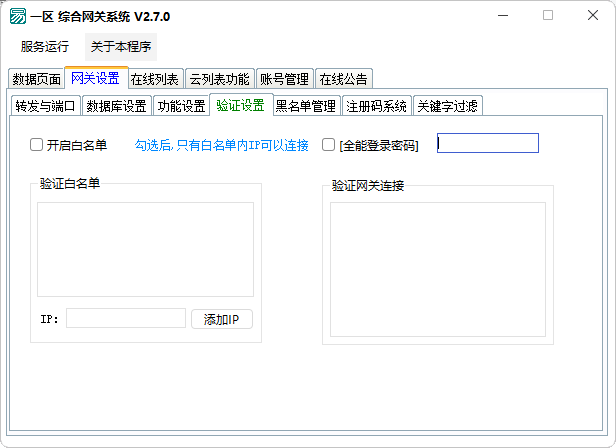Image resolution: width=616 pixels, height=448 pixels.
Task: Switch to the 在线公告 tab
Action: tap(343, 79)
